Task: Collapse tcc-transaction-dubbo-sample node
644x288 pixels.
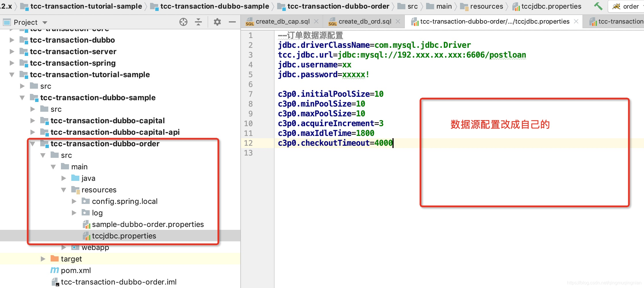Action: click(22, 98)
